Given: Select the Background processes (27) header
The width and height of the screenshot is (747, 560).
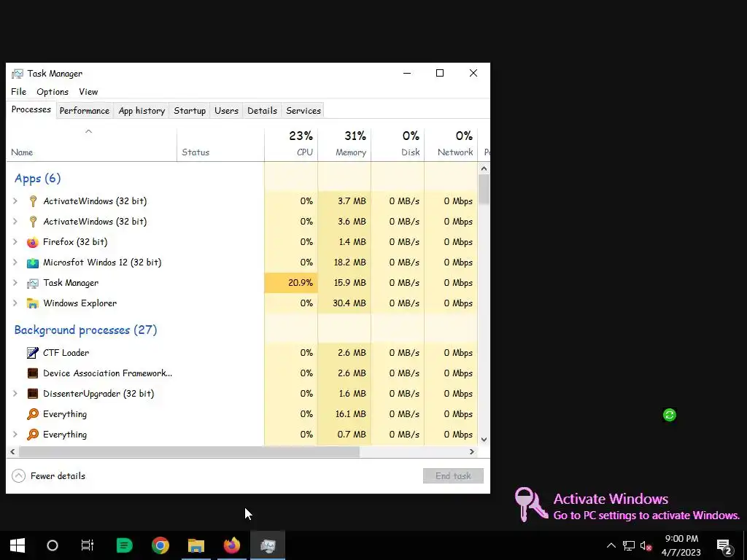Looking at the screenshot, I should coord(86,330).
